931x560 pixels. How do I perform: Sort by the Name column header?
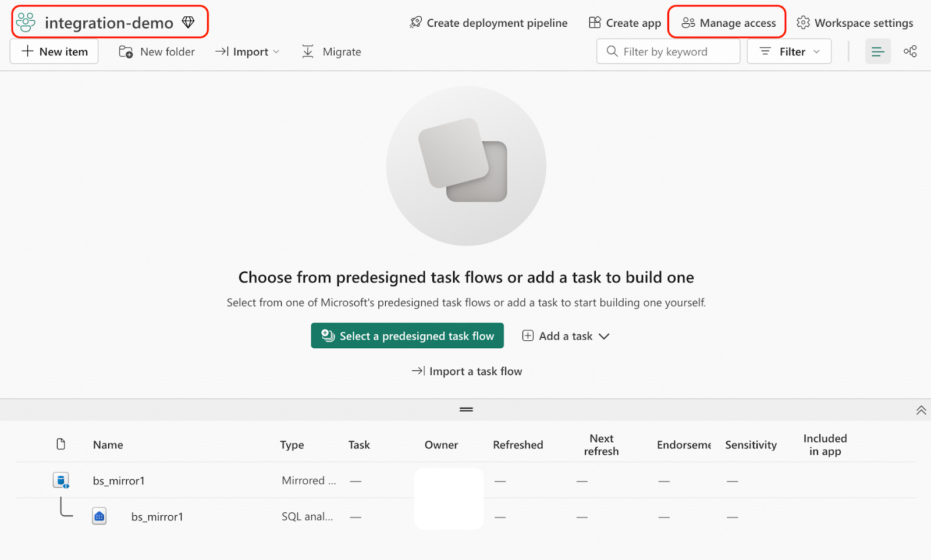pos(108,445)
